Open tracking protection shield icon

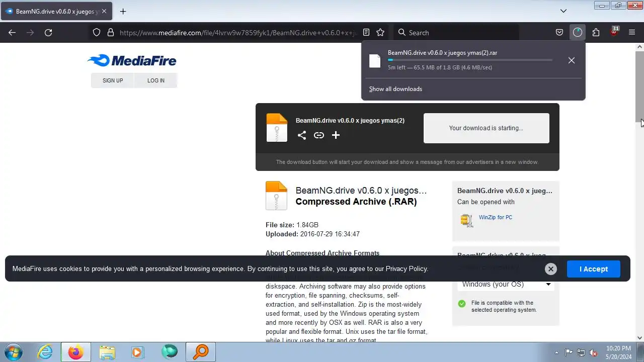point(97,32)
